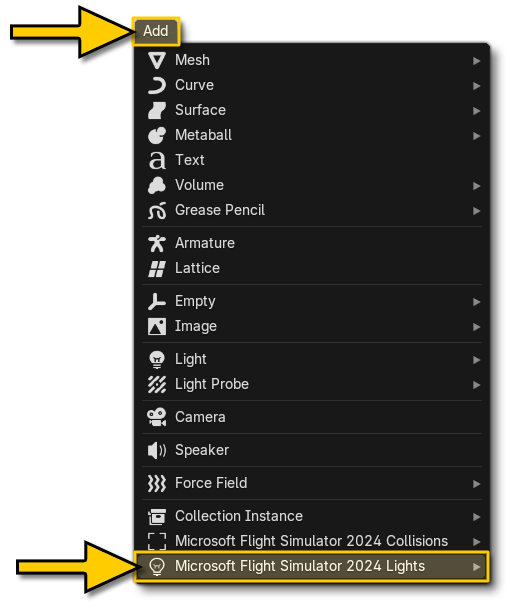Choose the Grease Pencil entry
This screenshot has width=516, height=609.
pyautogui.click(x=312, y=211)
